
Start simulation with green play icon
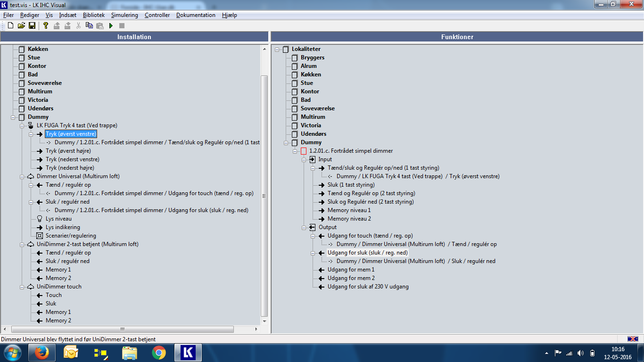click(111, 25)
